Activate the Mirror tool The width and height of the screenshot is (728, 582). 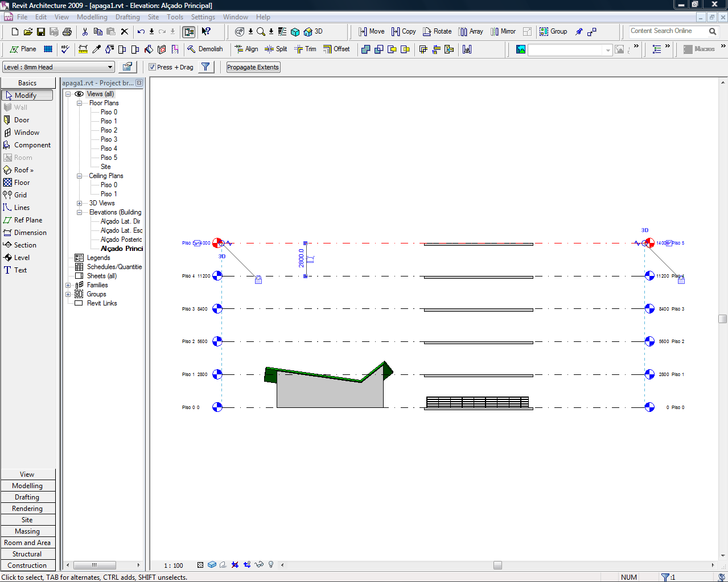tap(503, 32)
